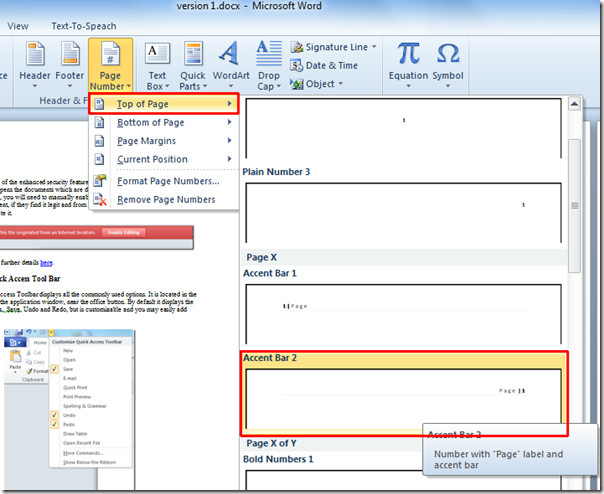
Task: Expand the Symbol dropdown arrow
Action: [x=448, y=86]
